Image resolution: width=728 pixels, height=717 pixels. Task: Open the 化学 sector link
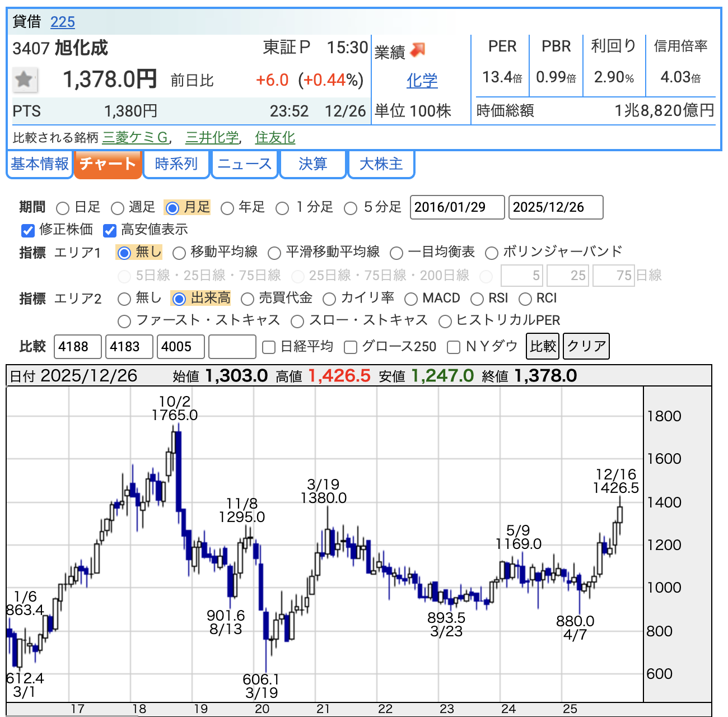coord(422,81)
